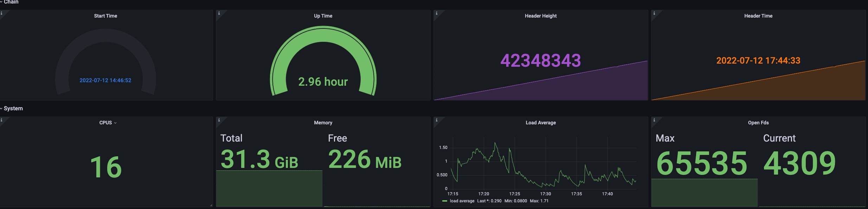Open Open Fds panel title menu
The image size is (868, 209).
point(758,123)
